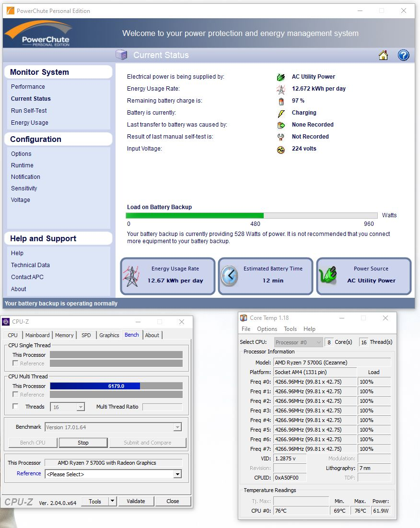Open the File menu in Core Temp
Screen dimensions: 420x528
pos(246,329)
